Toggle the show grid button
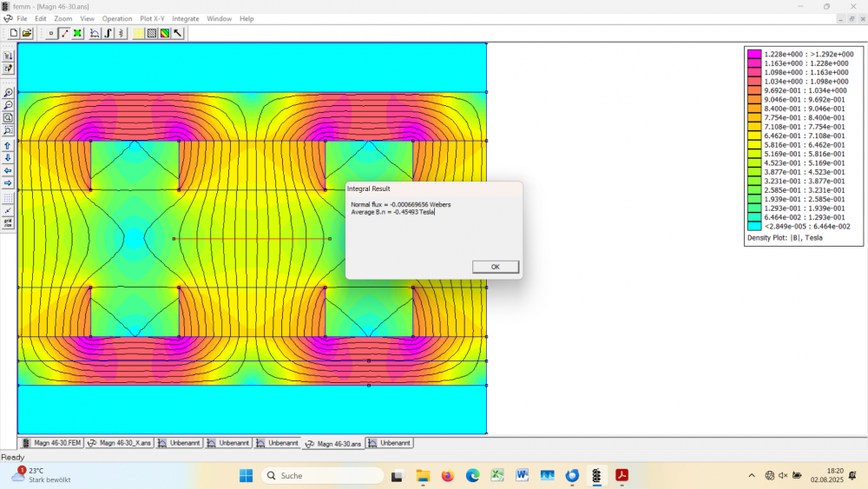 8,198
